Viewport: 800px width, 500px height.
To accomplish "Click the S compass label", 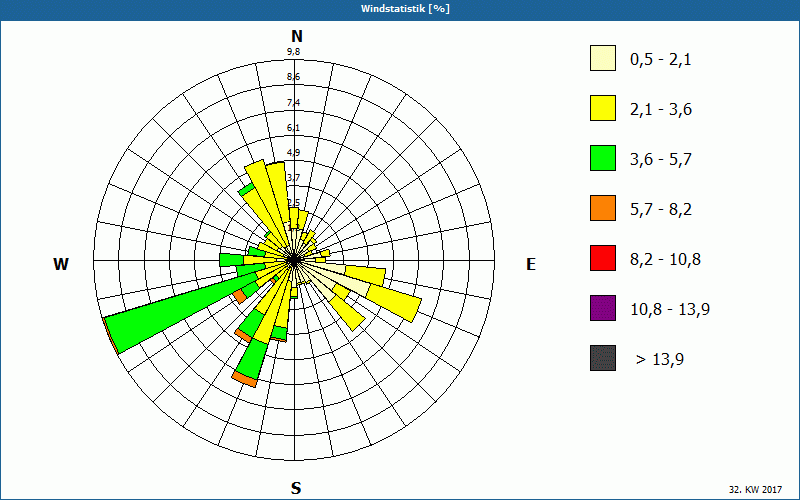I will point(296,488).
